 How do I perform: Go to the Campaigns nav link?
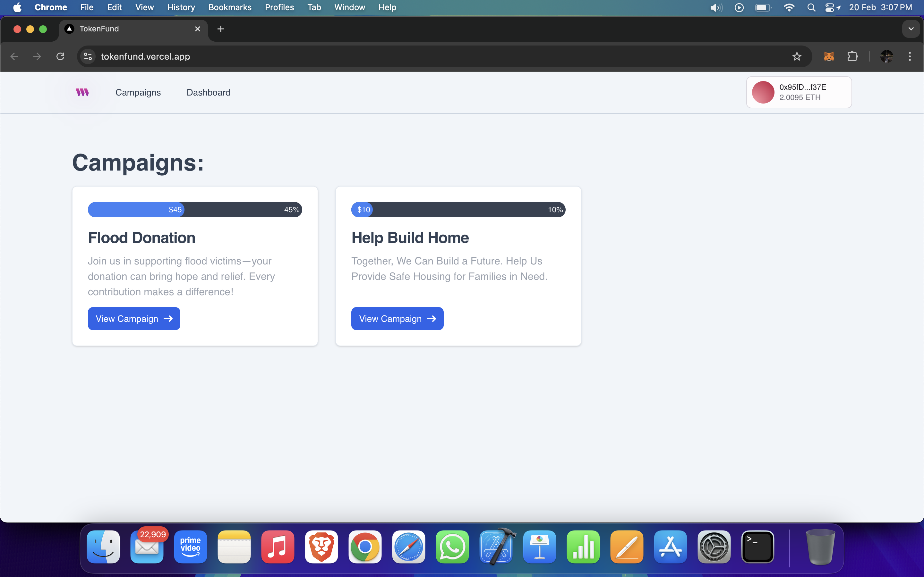(x=138, y=92)
